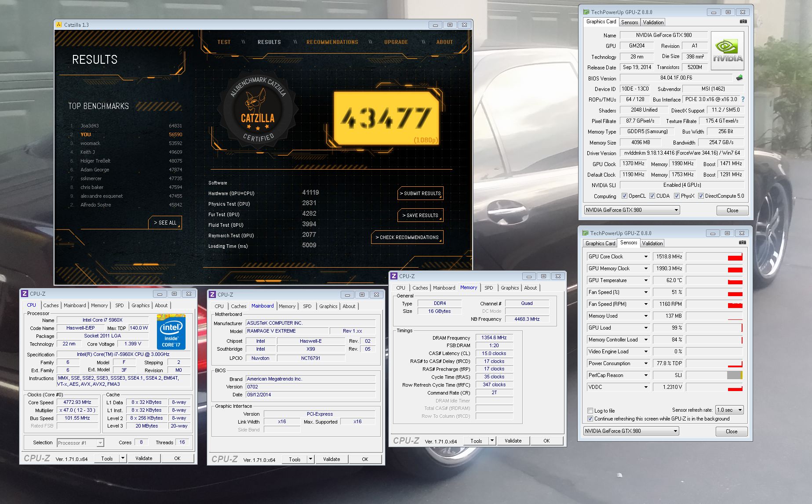
Task: Open Graphics tab in CPU-Z Mainboard window
Action: click(x=328, y=306)
